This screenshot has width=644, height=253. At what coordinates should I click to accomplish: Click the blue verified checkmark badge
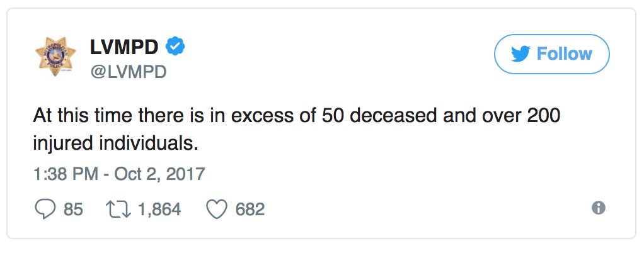[x=175, y=47]
